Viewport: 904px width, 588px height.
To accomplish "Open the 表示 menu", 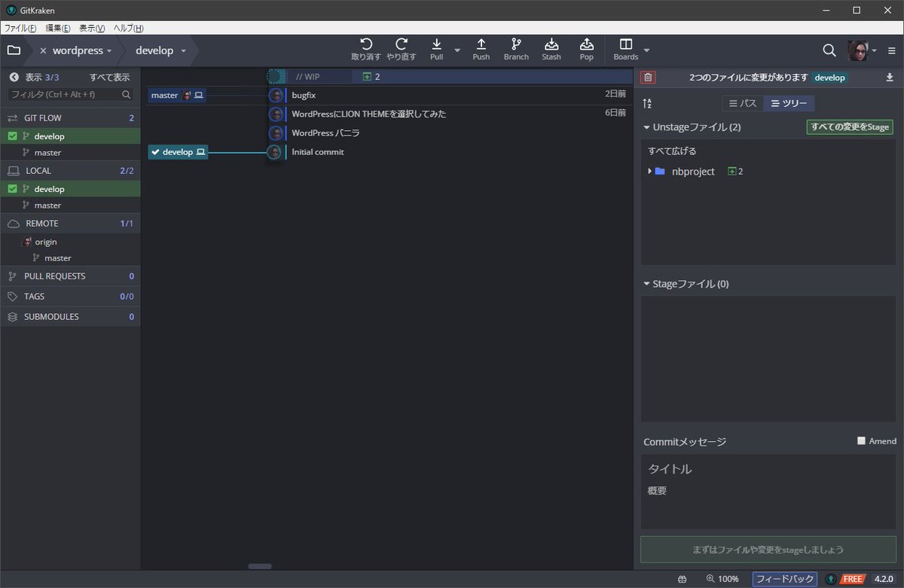I will [92, 28].
